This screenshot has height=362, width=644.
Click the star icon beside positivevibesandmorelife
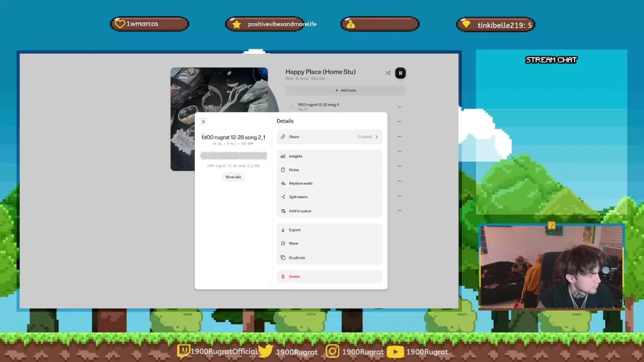(x=236, y=24)
